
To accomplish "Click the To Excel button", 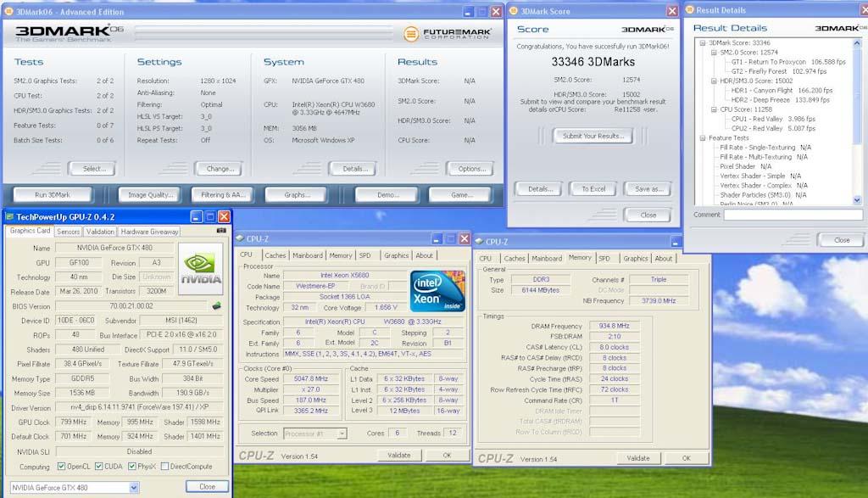I will (593, 189).
